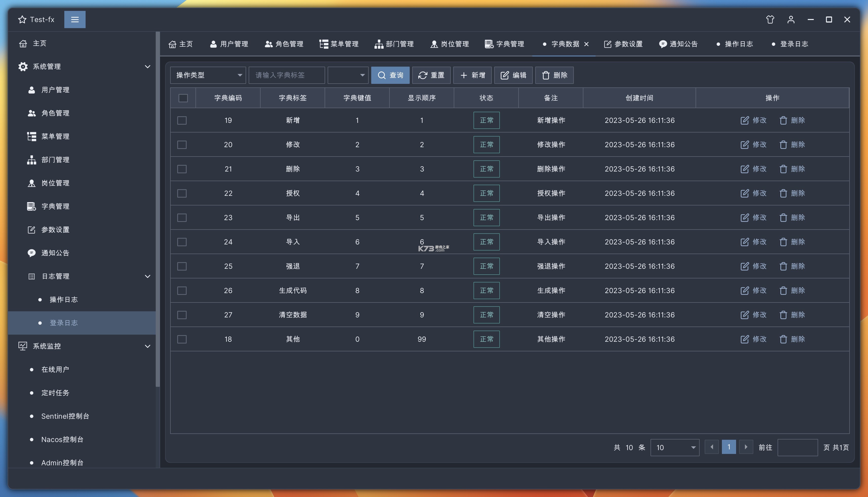Open the 操作类型 dropdown
The image size is (868, 497).
coord(208,75)
